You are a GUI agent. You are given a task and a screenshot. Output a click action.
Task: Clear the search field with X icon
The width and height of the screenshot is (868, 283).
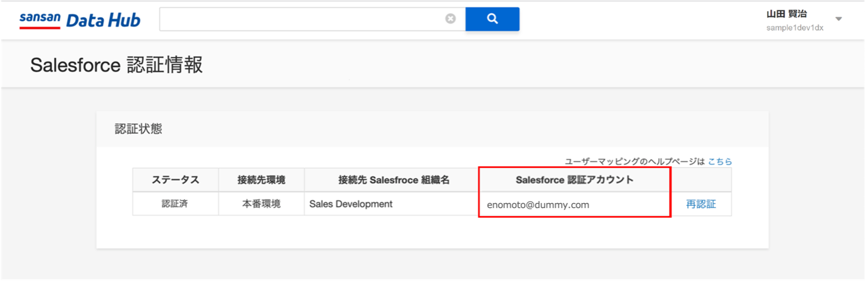pos(451,19)
